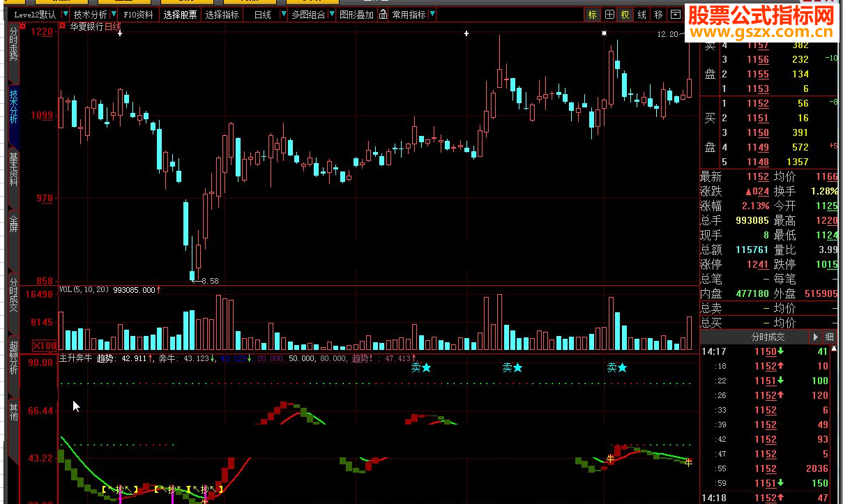Click the 量比 value 3.99
Image resolution: width=843 pixels, height=504 pixels.
click(x=827, y=250)
